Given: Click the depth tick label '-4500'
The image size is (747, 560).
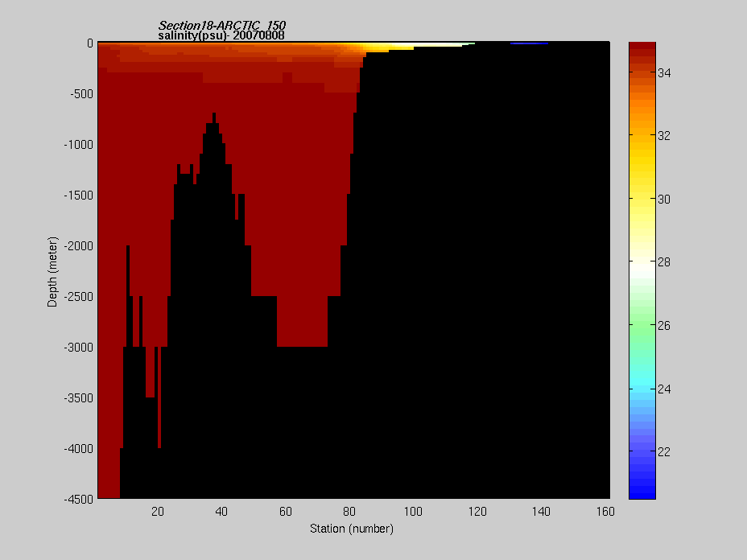Looking at the screenshot, I should pos(79,500).
